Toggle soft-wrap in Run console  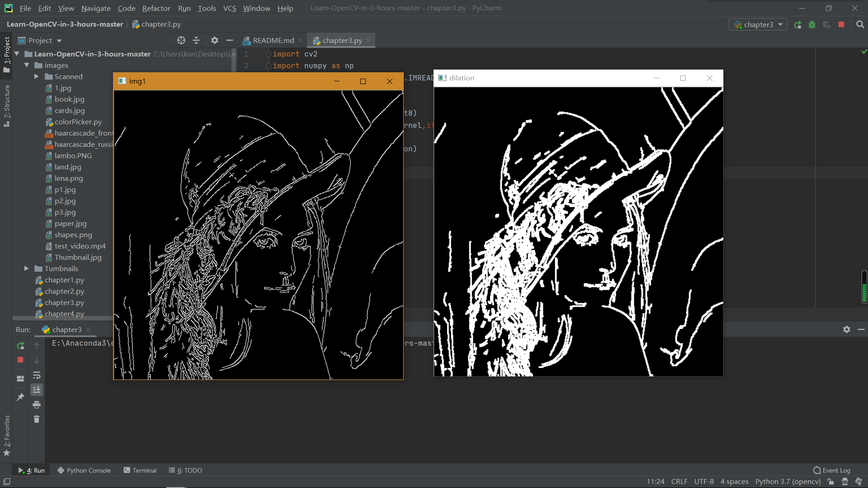(37, 375)
